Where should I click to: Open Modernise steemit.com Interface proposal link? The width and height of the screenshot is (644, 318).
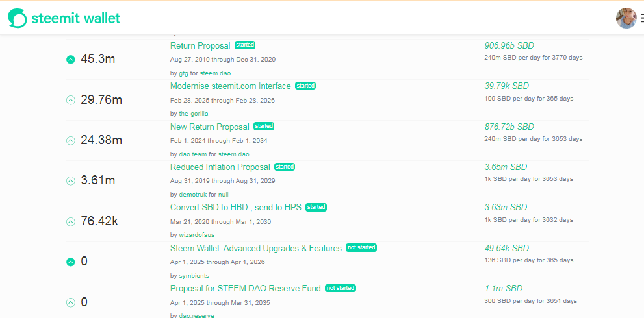[x=231, y=86]
